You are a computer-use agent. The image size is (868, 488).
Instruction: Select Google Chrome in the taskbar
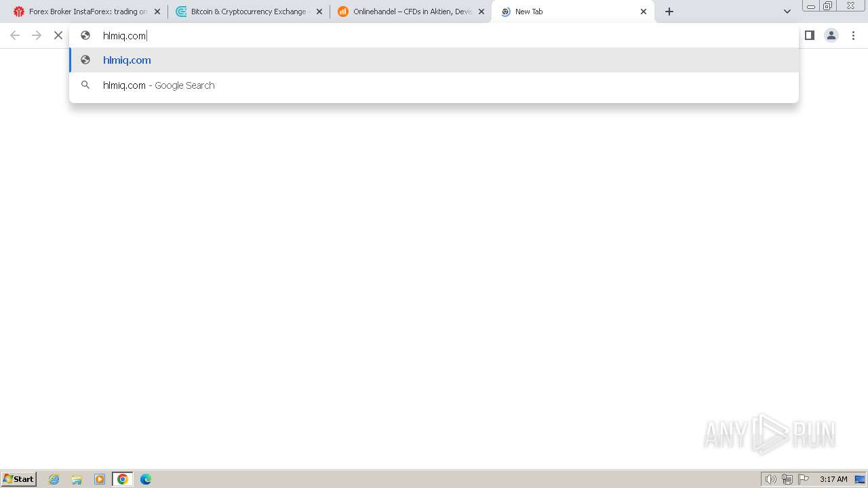tap(123, 479)
